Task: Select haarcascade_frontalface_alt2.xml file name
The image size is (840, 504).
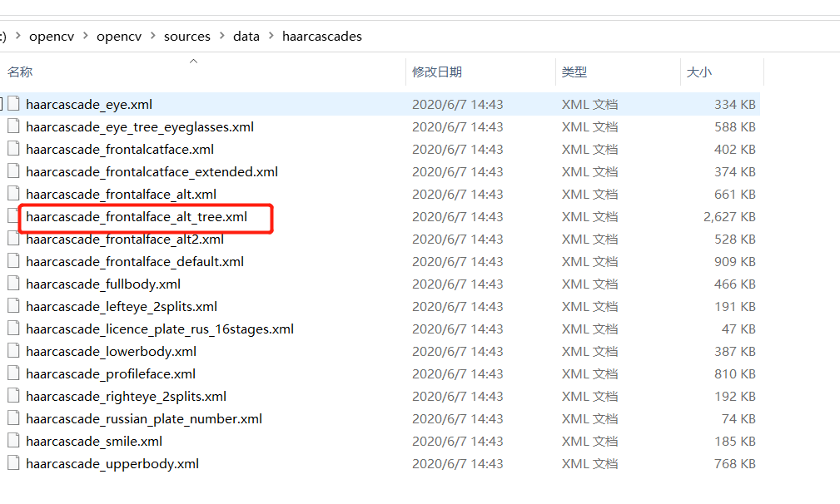Action: coord(125,240)
